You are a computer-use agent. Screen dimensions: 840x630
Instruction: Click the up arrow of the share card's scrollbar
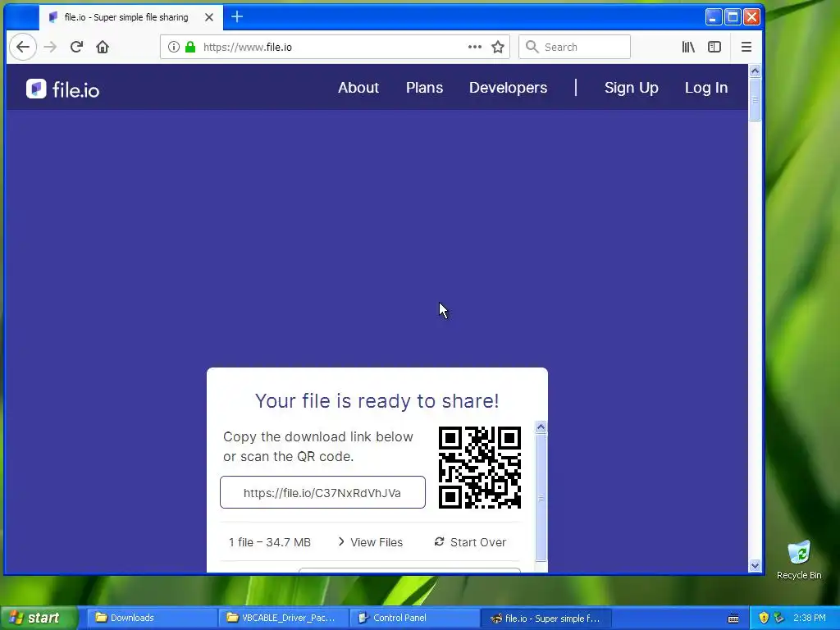pos(541,427)
